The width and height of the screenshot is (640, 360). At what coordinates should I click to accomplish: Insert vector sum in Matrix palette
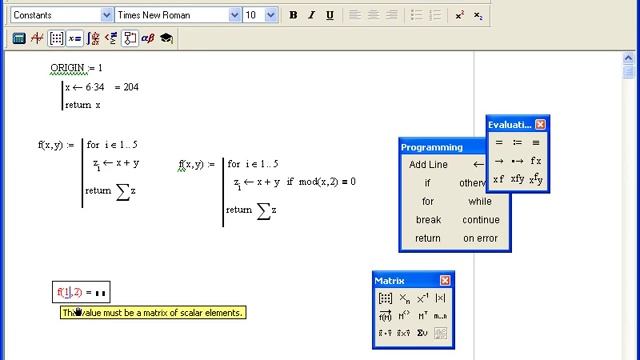(422, 333)
